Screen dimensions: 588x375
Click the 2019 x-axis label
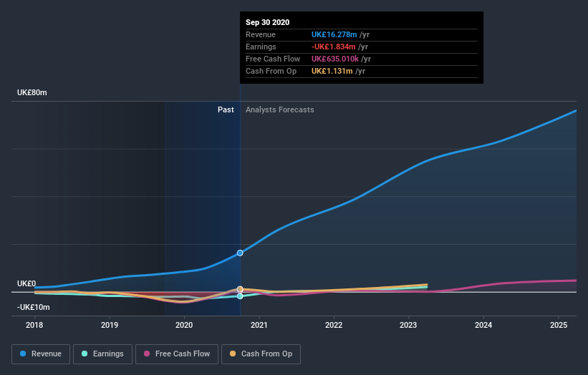(110, 325)
